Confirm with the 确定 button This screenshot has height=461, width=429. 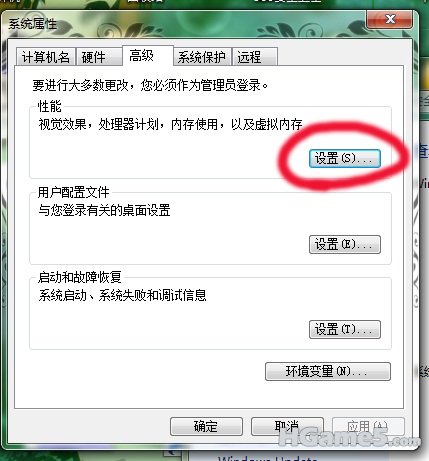click(x=206, y=426)
